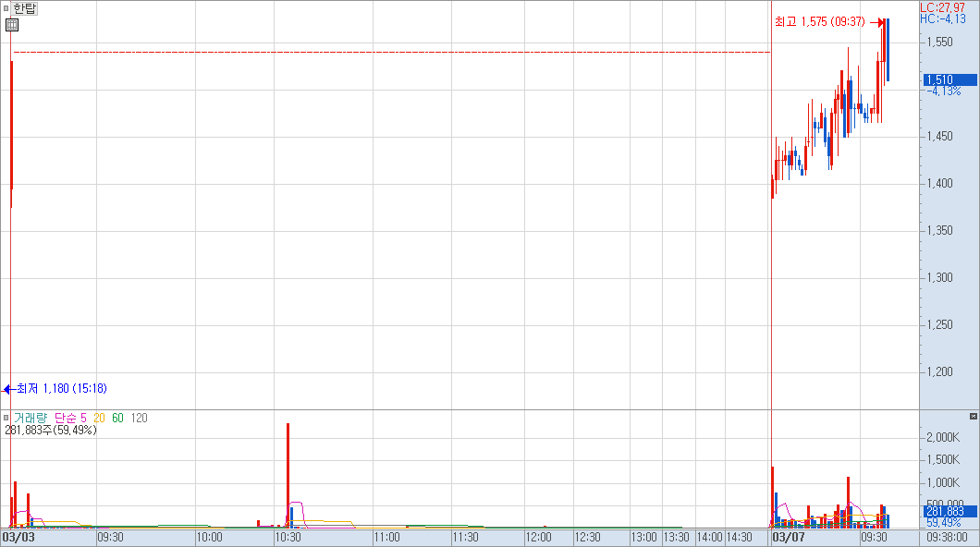
Task: Click the 10:30 time axis label
Action: [x=288, y=537]
